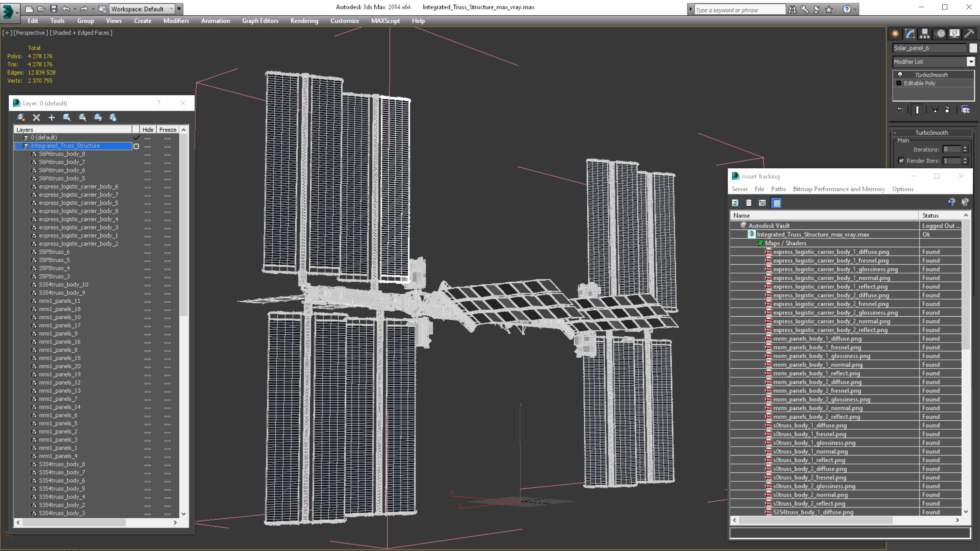The image size is (980, 551).
Task: Open the Paths menu in Asset Tracking
Action: pyautogui.click(x=778, y=189)
